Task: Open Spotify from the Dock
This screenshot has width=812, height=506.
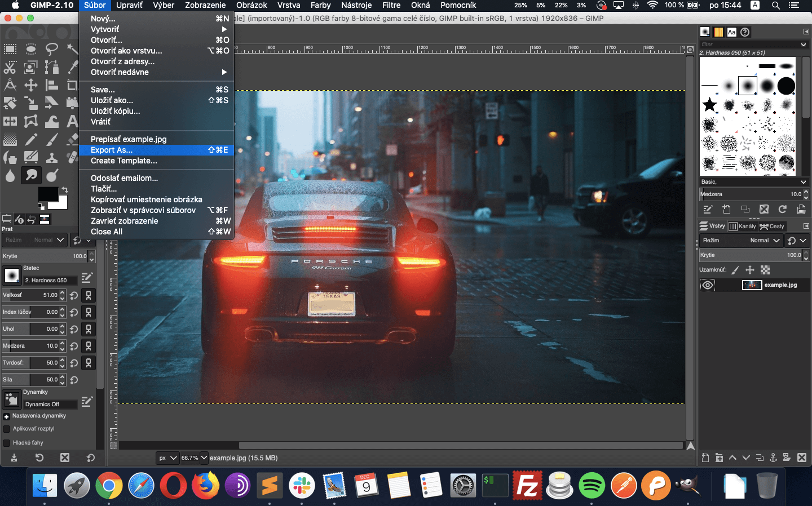Action: [592, 485]
